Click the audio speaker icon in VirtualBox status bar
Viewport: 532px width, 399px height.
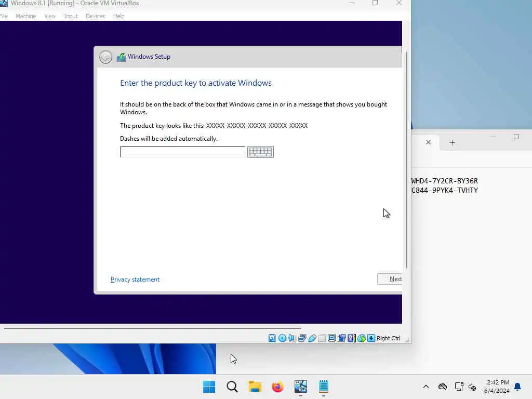tap(292, 338)
